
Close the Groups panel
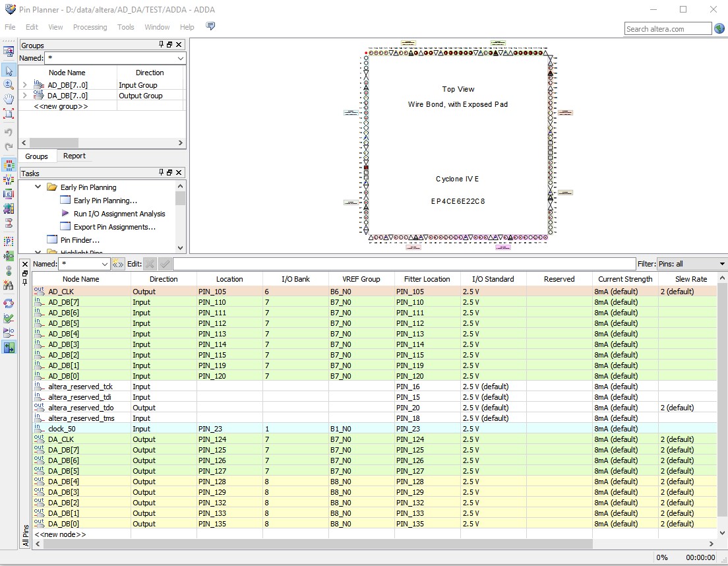[x=179, y=45]
